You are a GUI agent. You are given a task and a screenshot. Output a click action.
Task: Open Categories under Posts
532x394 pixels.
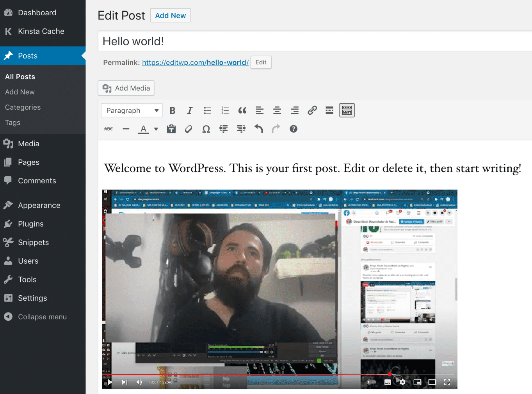point(23,107)
